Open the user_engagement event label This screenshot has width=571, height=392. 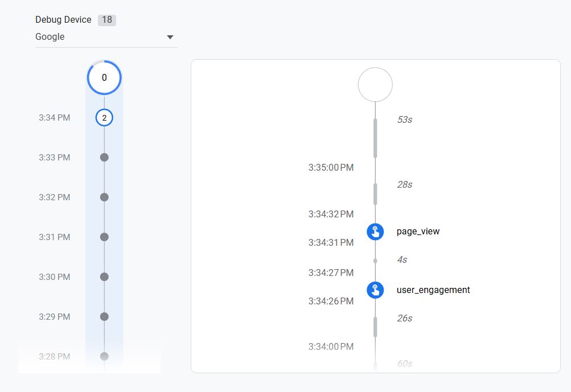point(433,290)
